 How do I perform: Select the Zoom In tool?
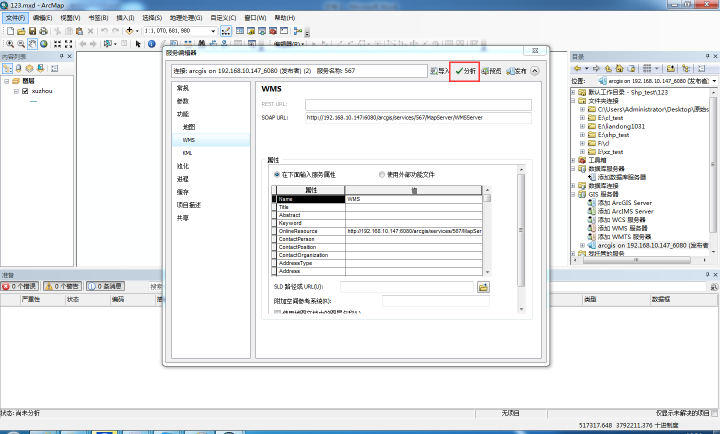(10, 44)
